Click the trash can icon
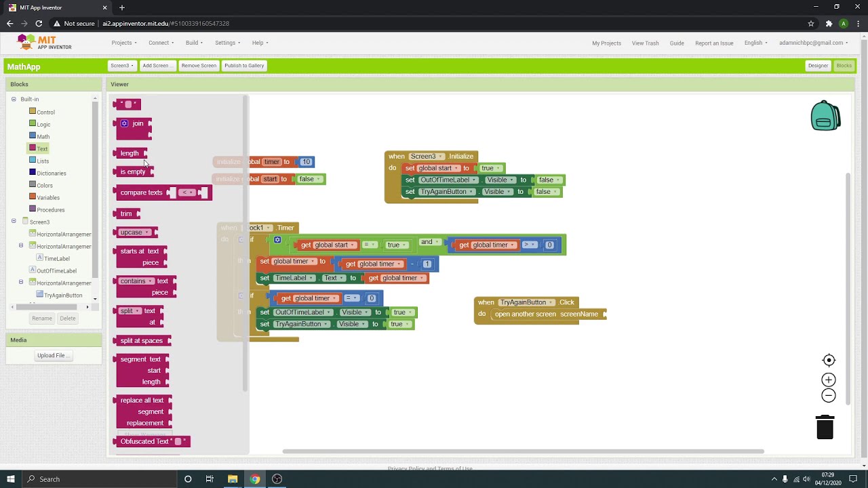The width and height of the screenshot is (868, 488). click(825, 427)
